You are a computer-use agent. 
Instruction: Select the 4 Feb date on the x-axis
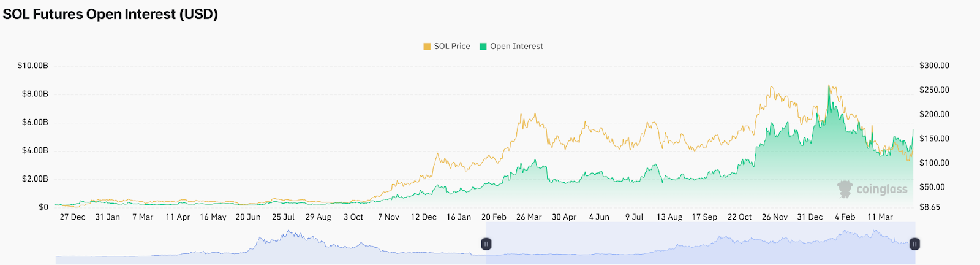tap(845, 217)
